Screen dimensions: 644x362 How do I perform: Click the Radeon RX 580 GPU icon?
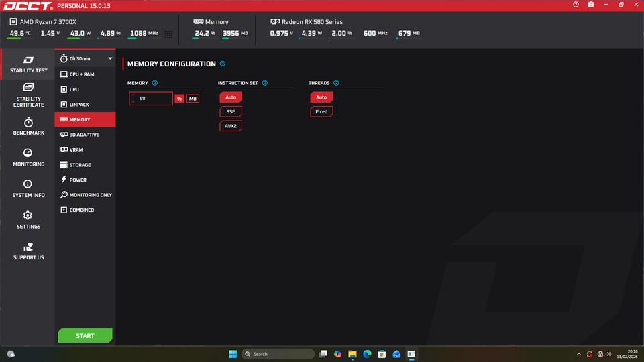coord(275,21)
